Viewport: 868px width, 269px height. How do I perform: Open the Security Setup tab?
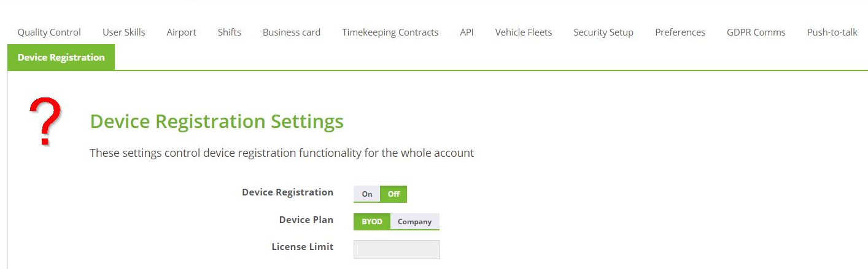click(x=603, y=32)
